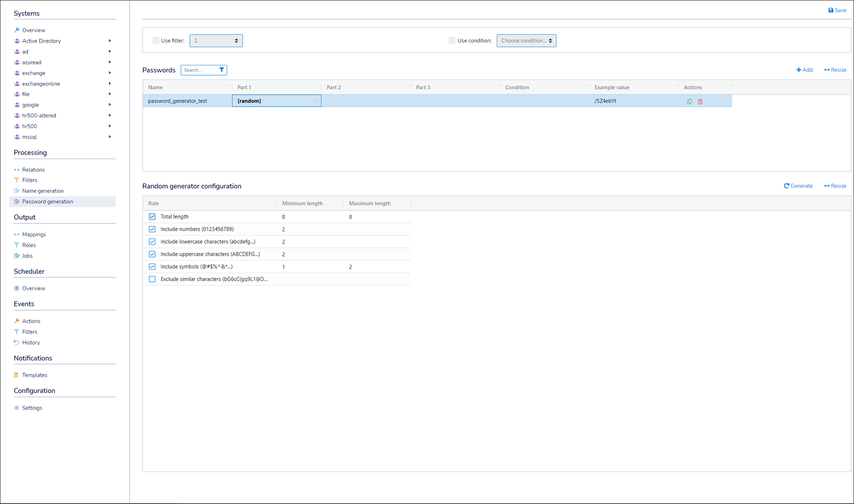
Task: Expand the Active Directory system arrow
Action: coord(110,41)
